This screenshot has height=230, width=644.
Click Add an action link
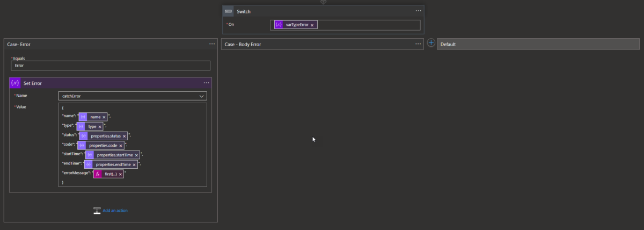(115, 210)
